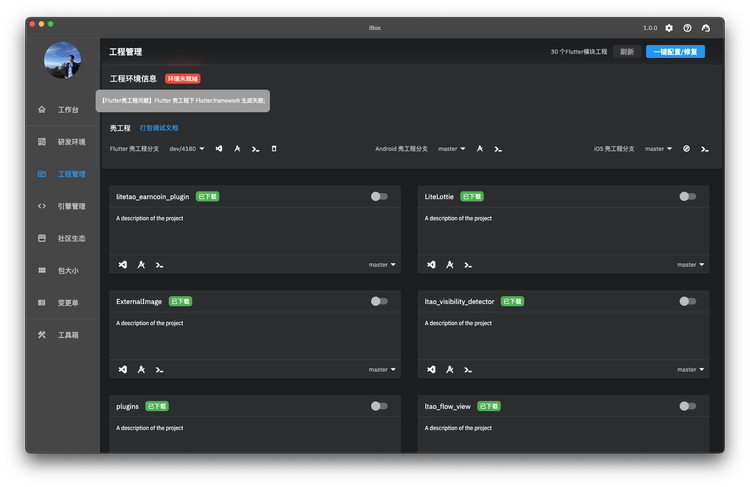Open iOS shell branch master dropdown
750x487 pixels.
659,149
